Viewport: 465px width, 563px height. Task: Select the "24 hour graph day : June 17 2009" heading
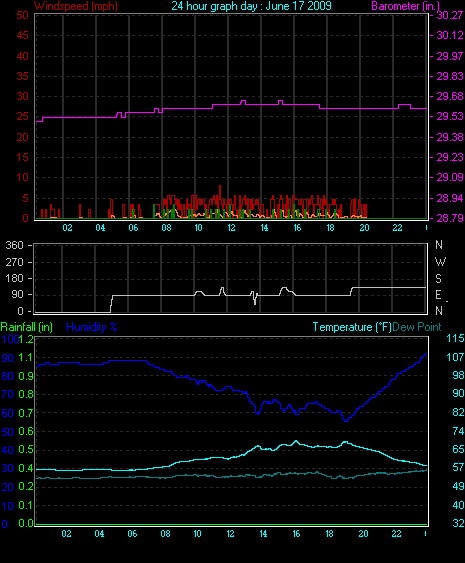pos(251,6)
